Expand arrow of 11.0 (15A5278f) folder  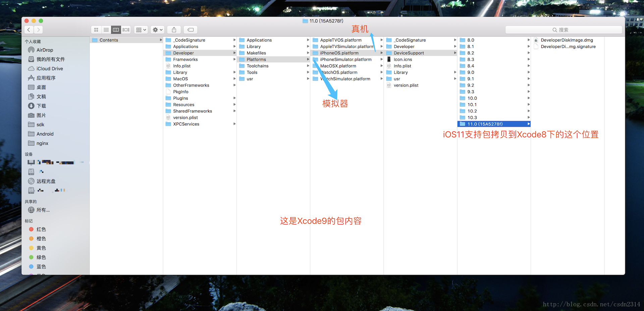pyautogui.click(x=529, y=124)
